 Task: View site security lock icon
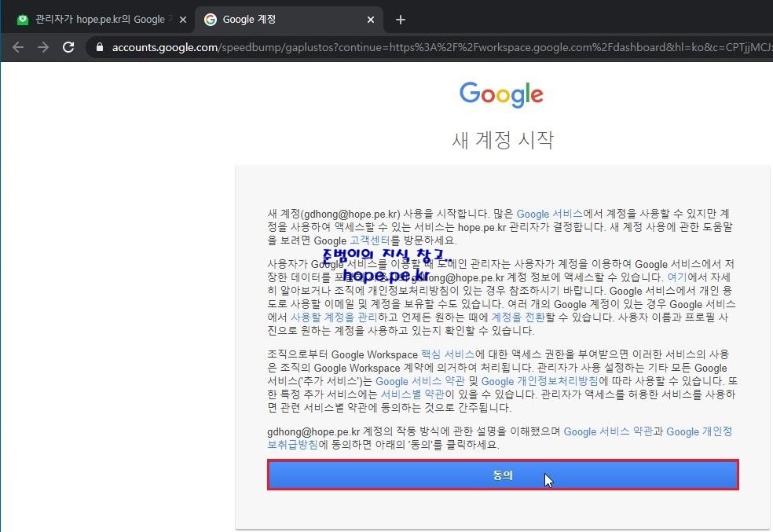coord(100,47)
